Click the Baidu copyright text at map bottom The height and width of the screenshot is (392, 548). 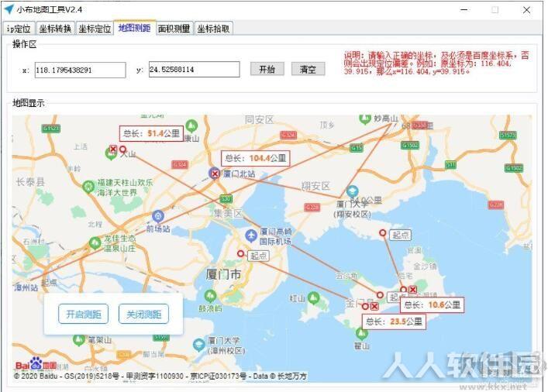tap(160, 377)
